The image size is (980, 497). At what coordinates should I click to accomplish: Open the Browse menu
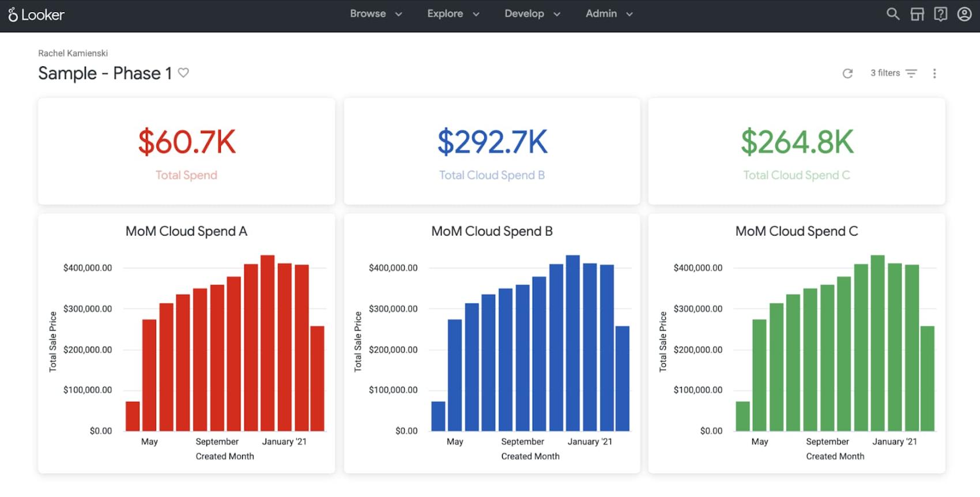(368, 14)
